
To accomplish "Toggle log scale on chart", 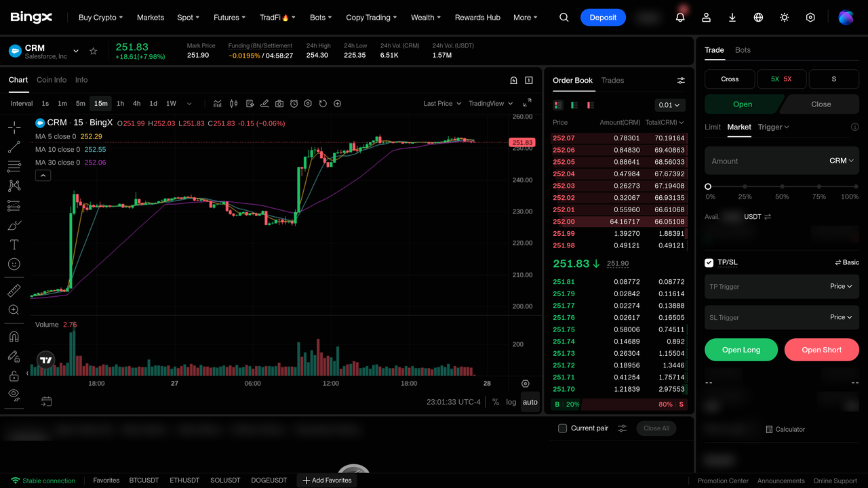I will coord(511,402).
